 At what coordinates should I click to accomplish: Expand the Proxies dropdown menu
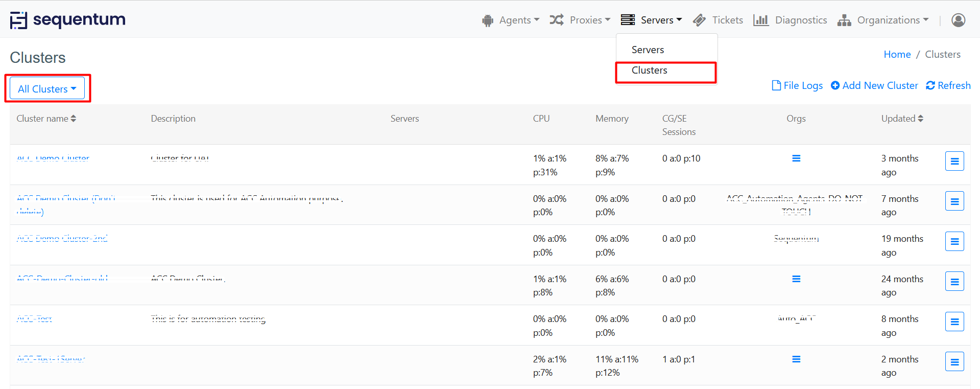(580, 20)
